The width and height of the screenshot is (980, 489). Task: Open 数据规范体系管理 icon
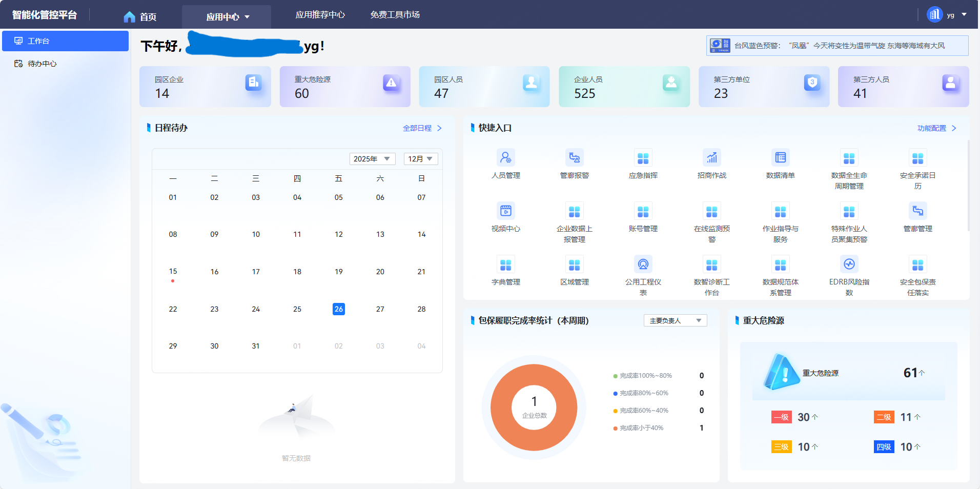point(780,264)
